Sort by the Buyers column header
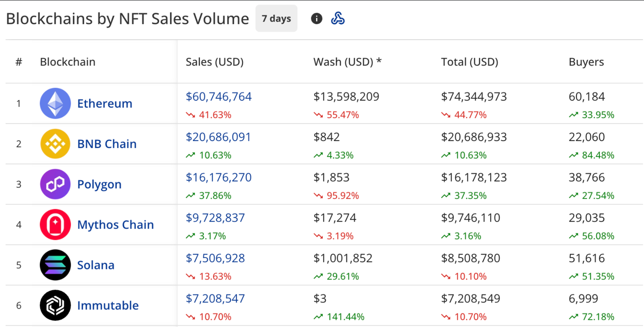The image size is (644, 327). (x=586, y=62)
